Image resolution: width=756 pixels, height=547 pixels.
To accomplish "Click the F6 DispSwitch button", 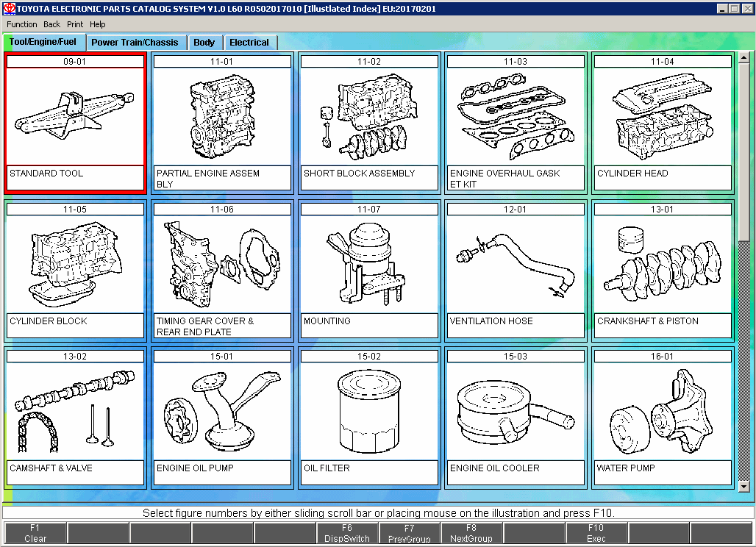I will [347, 533].
